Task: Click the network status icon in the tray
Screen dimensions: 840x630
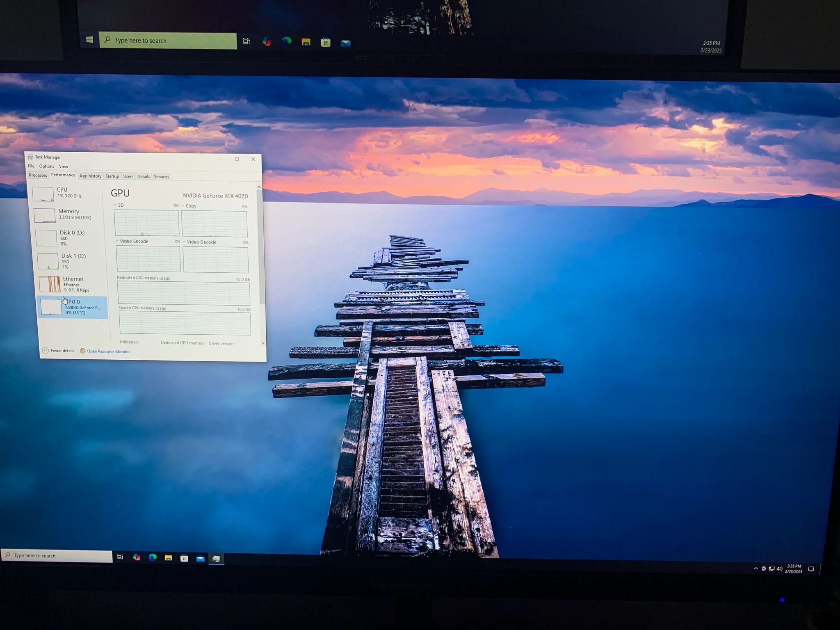Action: 772,569
